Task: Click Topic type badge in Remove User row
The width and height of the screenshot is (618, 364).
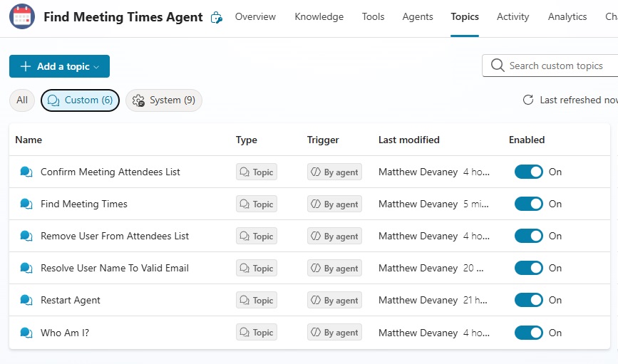Action: tap(257, 236)
